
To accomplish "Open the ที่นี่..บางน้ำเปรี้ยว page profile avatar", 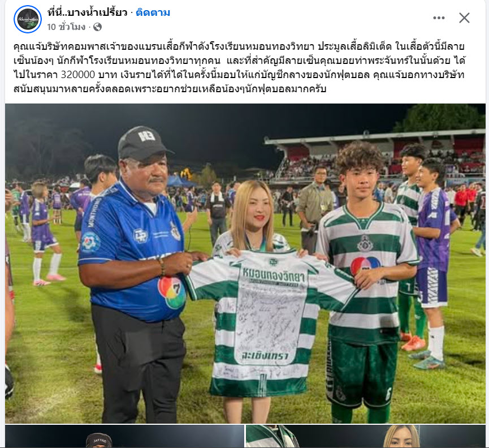I will point(28,19).
